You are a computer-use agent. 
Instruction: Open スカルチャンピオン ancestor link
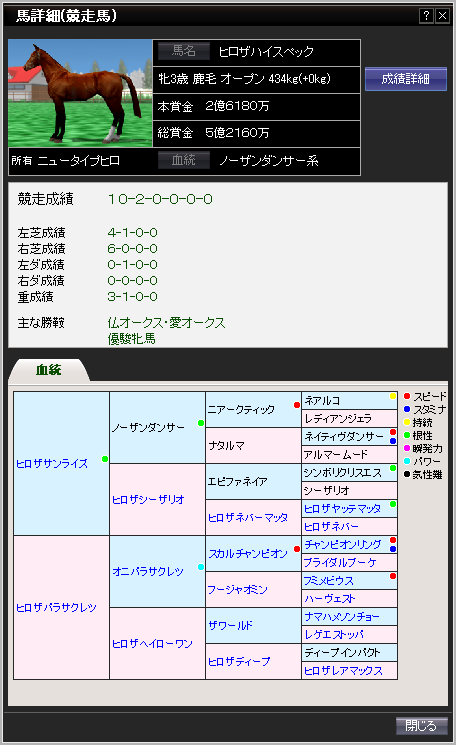click(248, 554)
